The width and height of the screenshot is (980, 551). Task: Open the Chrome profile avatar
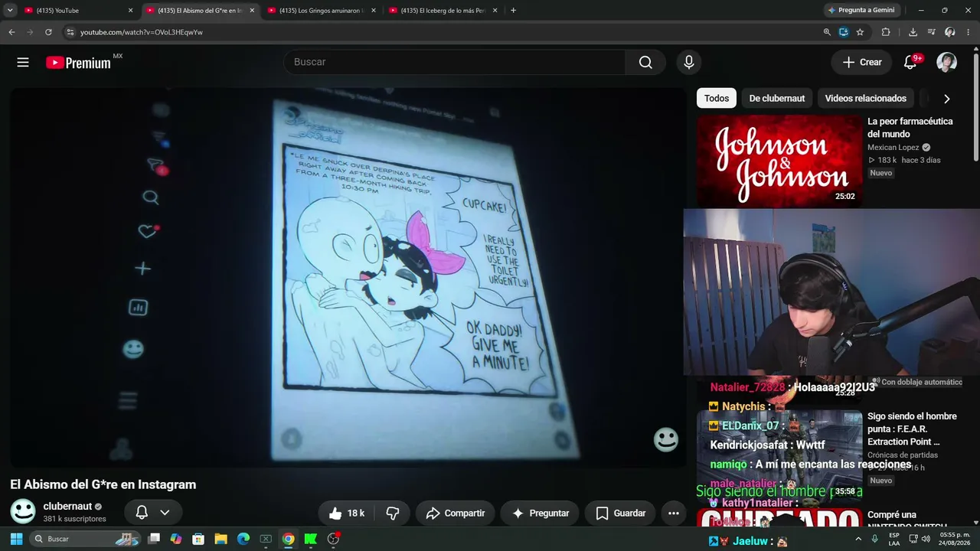[950, 32]
